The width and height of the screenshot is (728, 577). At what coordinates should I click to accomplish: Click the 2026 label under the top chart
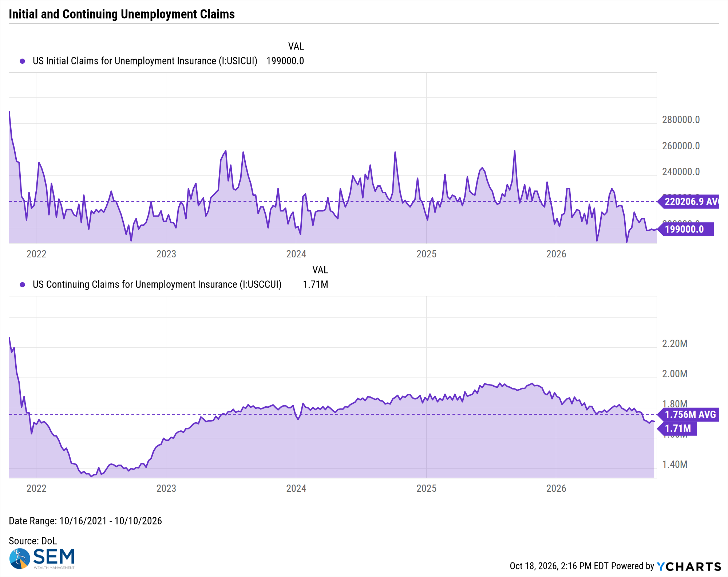click(556, 254)
